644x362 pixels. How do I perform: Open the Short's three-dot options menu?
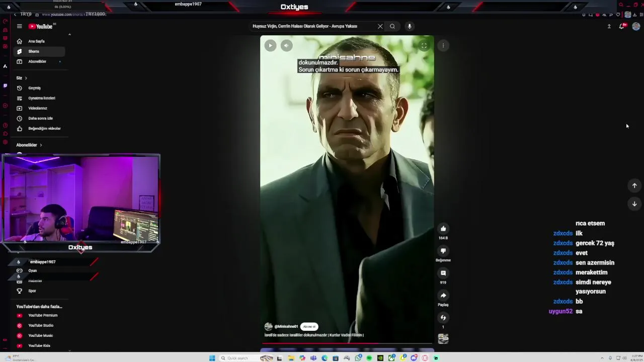[x=443, y=45]
